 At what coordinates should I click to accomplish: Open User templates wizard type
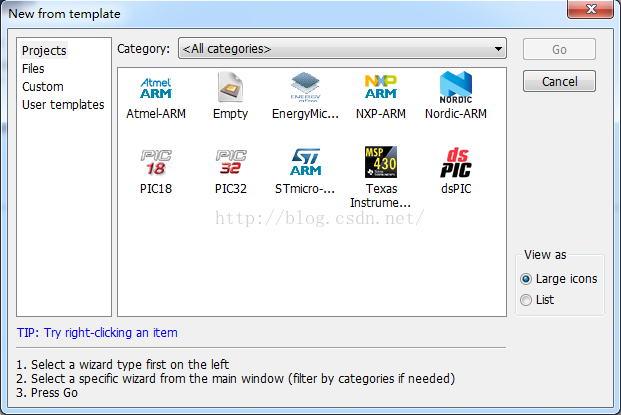coord(63,105)
